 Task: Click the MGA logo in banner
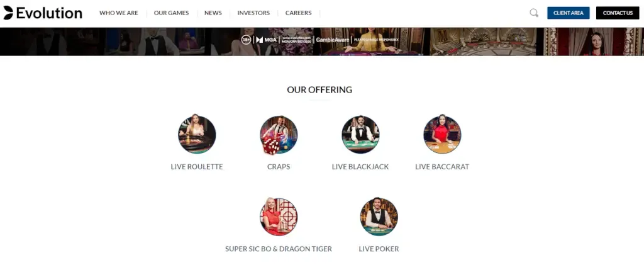click(x=266, y=40)
